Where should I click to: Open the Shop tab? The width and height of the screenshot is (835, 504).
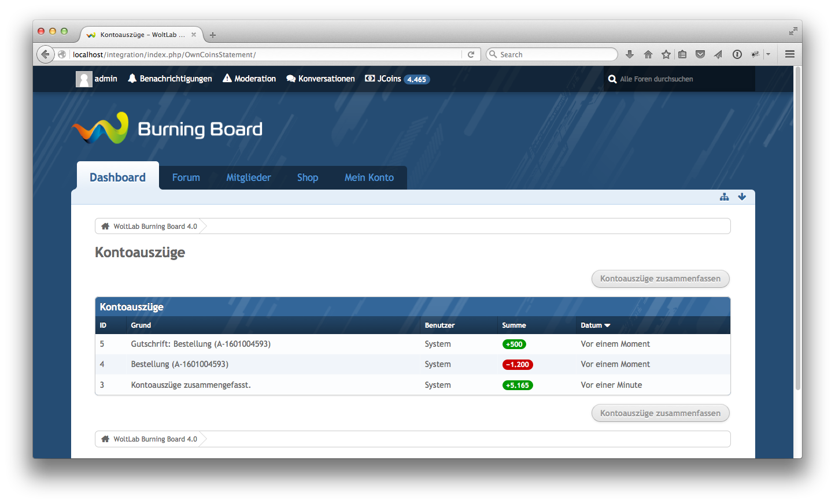tap(307, 178)
